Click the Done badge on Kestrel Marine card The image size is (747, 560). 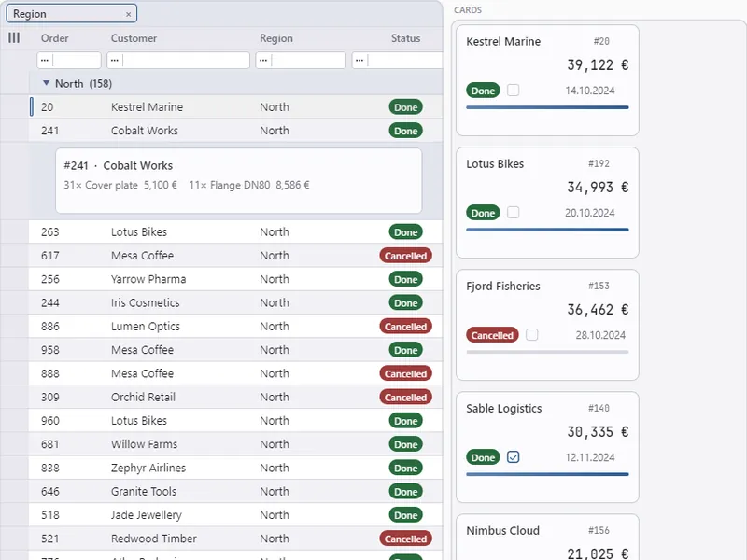click(483, 91)
